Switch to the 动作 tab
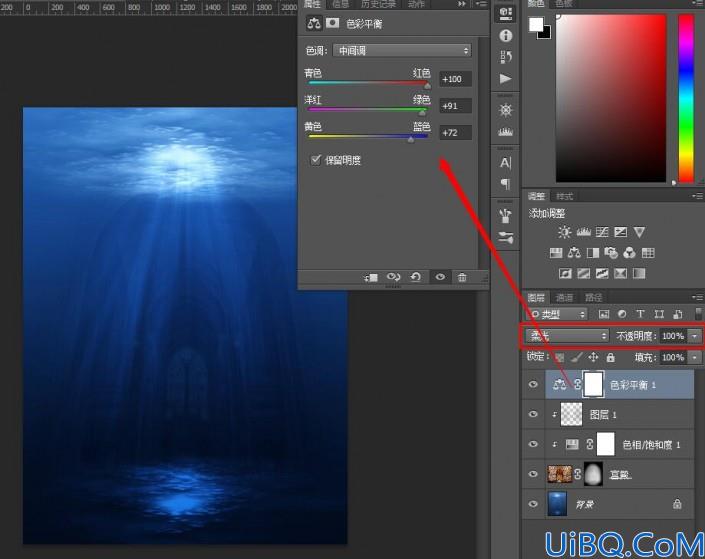The width and height of the screenshot is (705, 559). [x=416, y=4]
